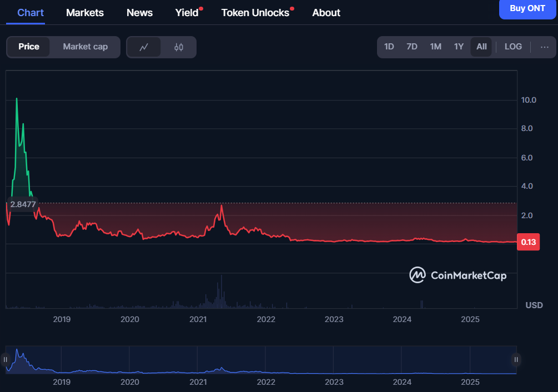Switch chart to Market cap view
This screenshot has height=392, width=558.
point(85,47)
